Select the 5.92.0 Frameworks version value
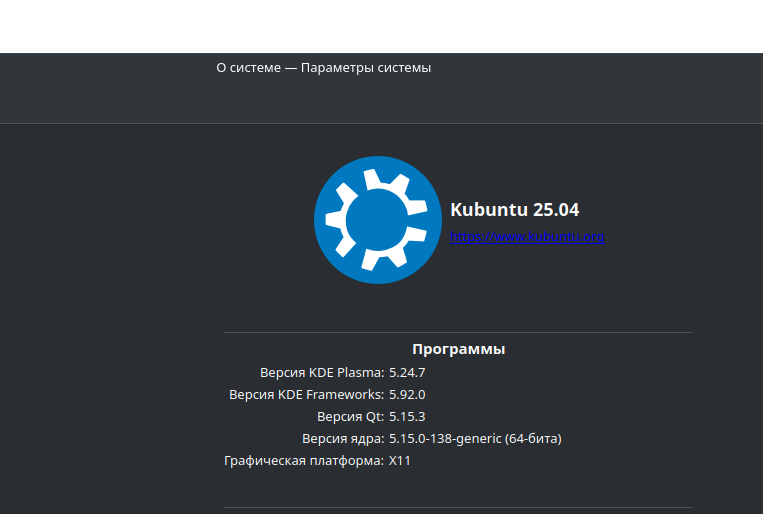 pyautogui.click(x=407, y=395)
